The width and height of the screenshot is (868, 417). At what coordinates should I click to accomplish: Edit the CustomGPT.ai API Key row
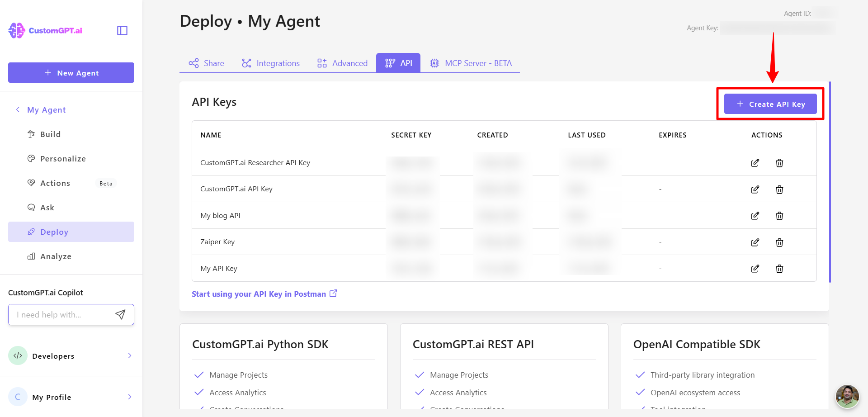click(755, 189)
